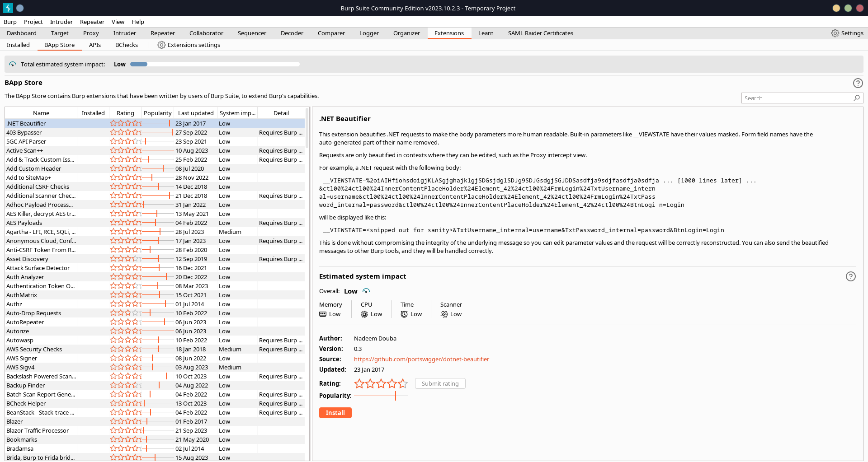Click the CPU impact icon
The image size is (868, 462).
coord(364,314)
